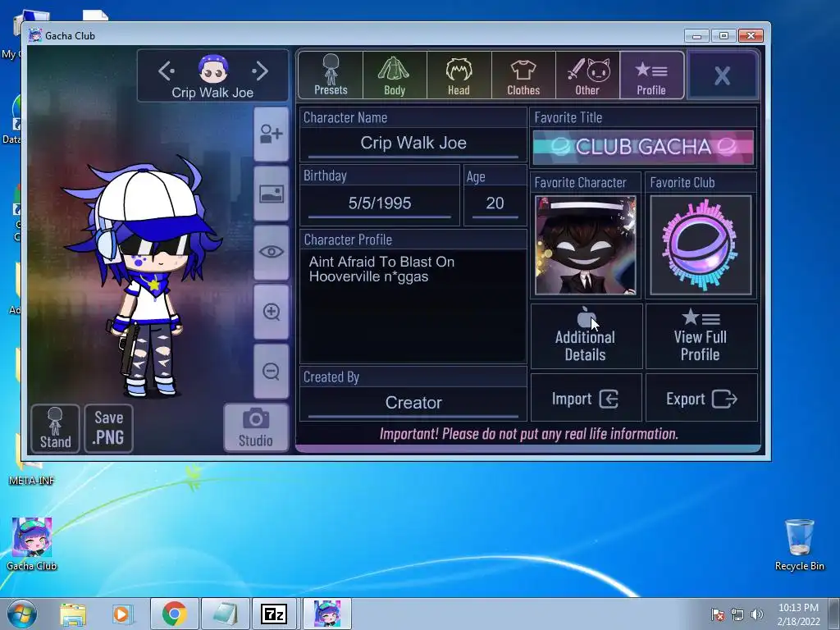
Task: Click the zoom in magnifier
Action: coord(271,312)
